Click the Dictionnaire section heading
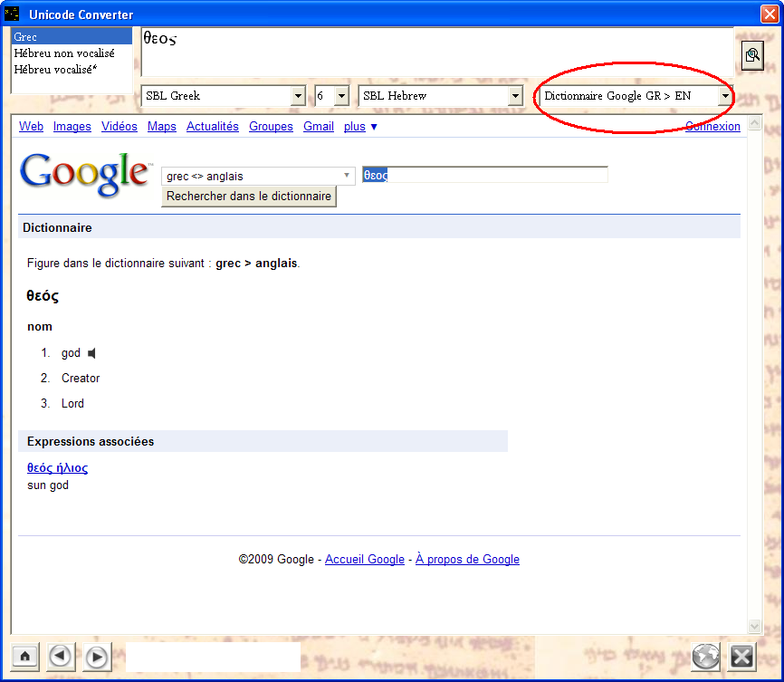Viewport: 784px width, 682px height. click(58, 227)
